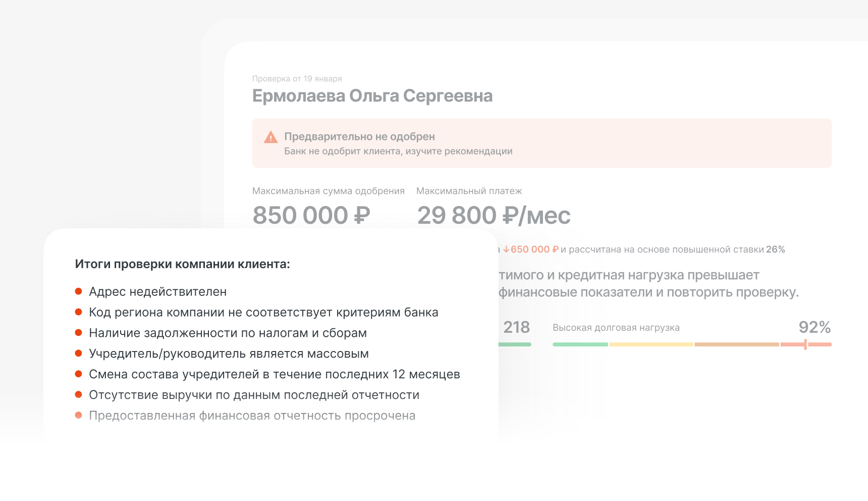Click the item Адрес недействителен
The height and width of the screenshot is (501, 868).
[158, 292]
